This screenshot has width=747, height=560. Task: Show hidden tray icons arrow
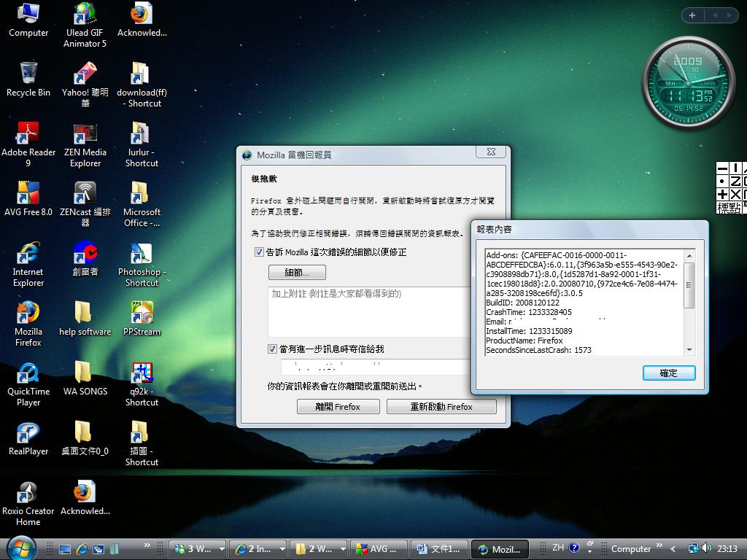coord(673,549)
